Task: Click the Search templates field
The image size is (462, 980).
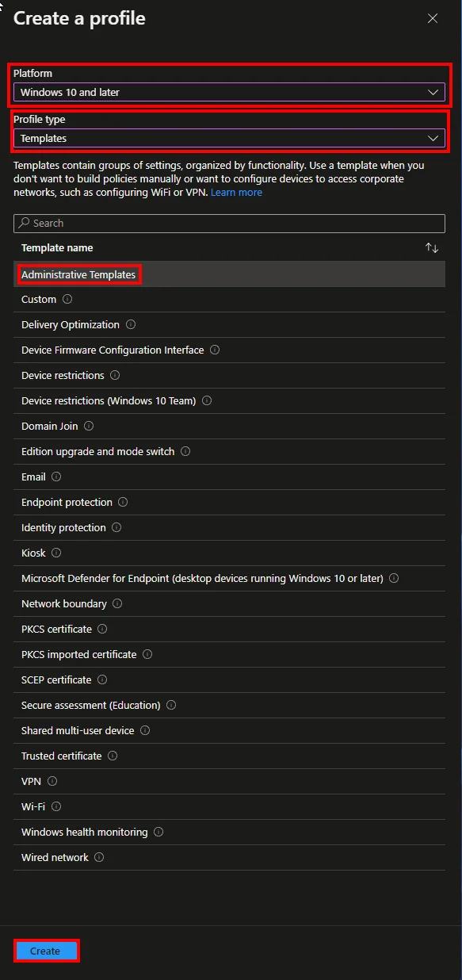Action: point(229,223)
